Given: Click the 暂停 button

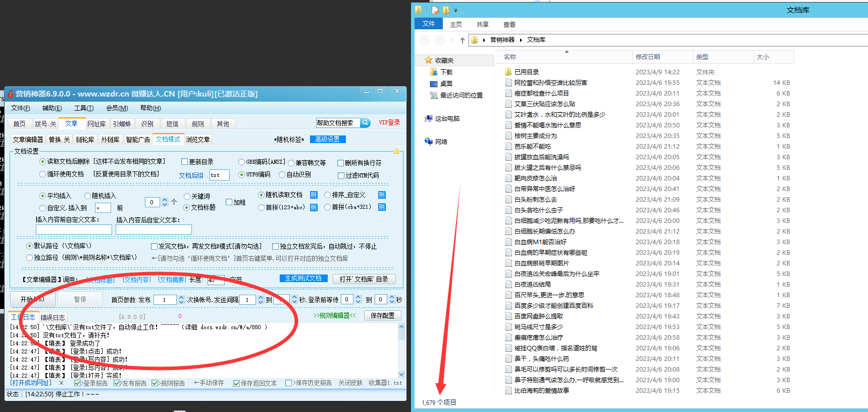Looking at the screenshot, I should [x=80, y=299].
